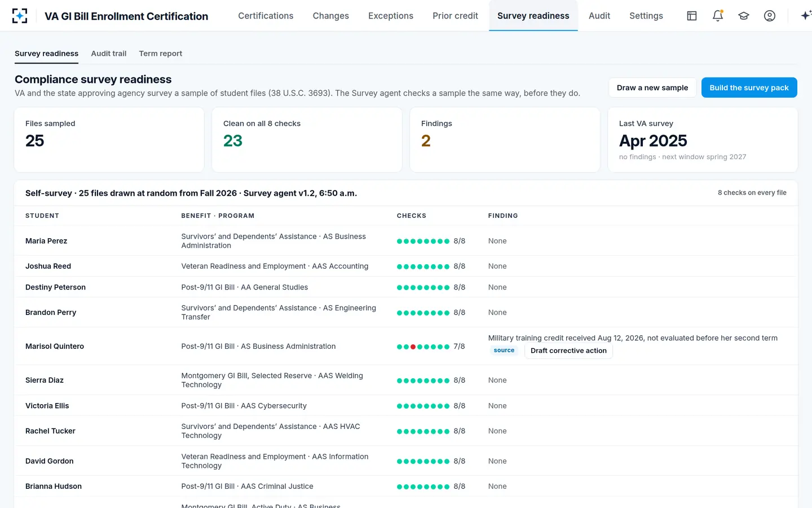The width and height of the screenshot is (812, 508).
Task: Click the CHECKS column header
Action: point(412,216)
